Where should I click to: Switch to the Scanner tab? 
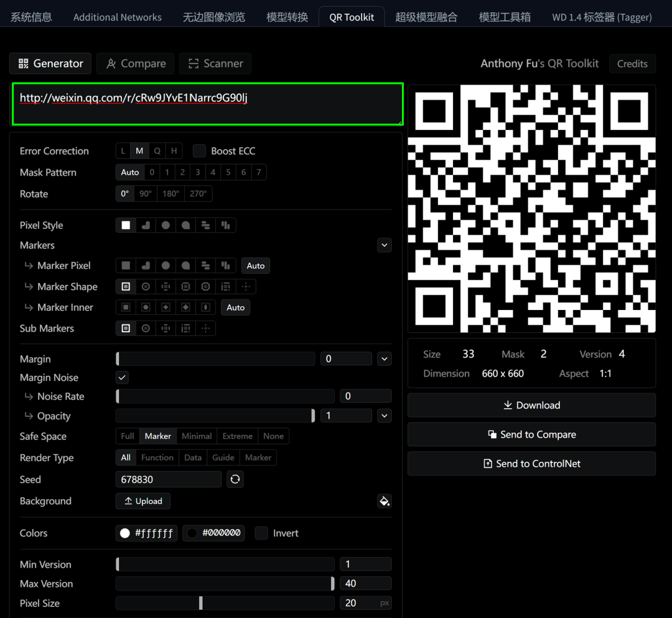point(215,63)
